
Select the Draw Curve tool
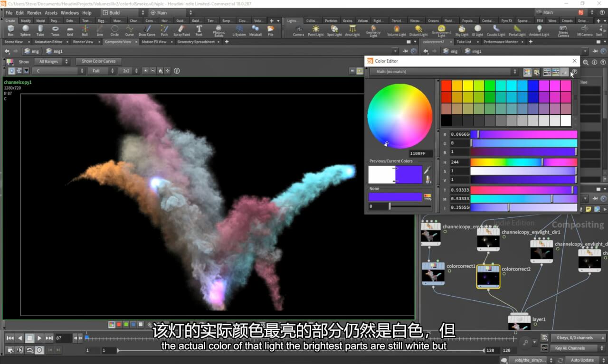click(147, 31)
